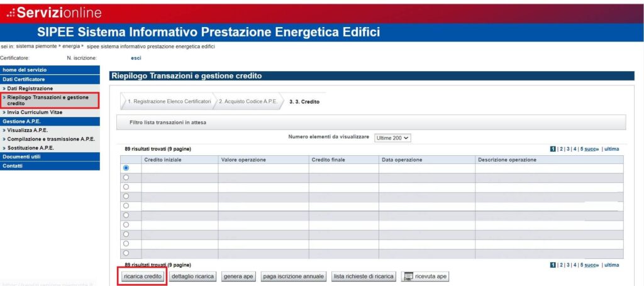
Task: Click dettaglio ricarica button
Action: pos(192,277)
